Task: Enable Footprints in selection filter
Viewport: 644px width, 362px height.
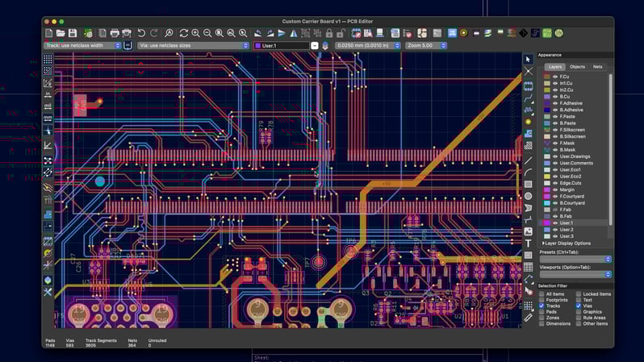Action: pyautogui.click(x=542, y=300)
